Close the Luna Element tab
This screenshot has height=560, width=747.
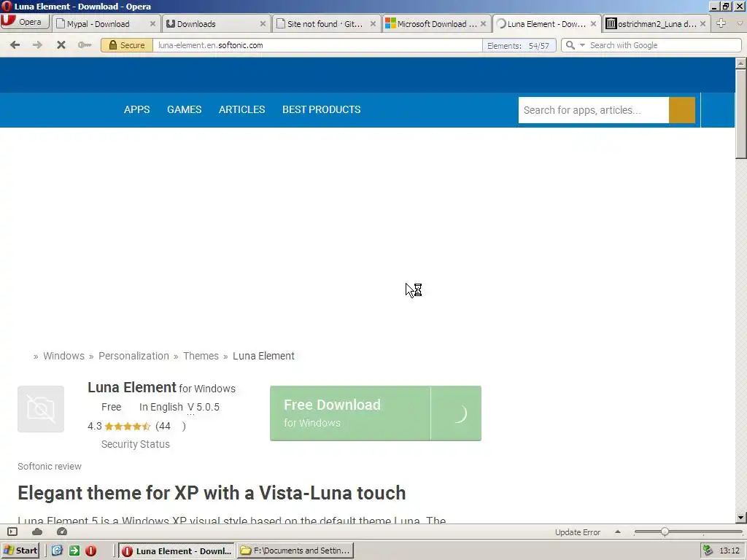[x=593, y=24]
